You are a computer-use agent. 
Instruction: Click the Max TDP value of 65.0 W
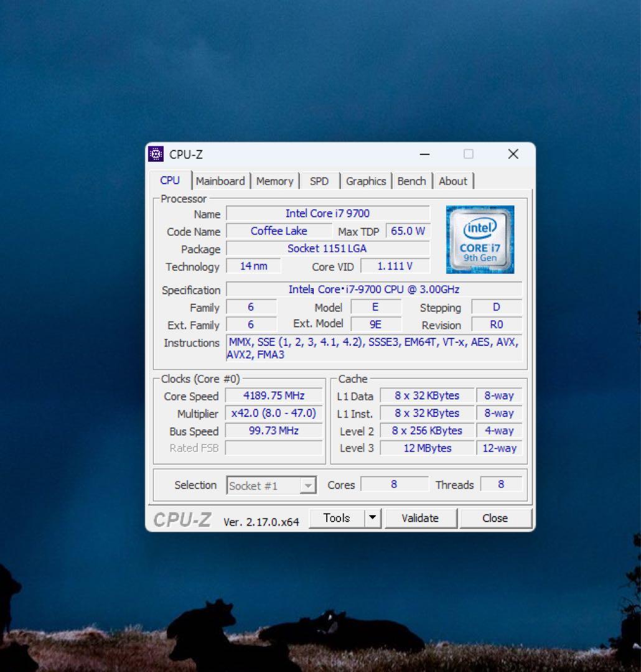pos(408,231)
